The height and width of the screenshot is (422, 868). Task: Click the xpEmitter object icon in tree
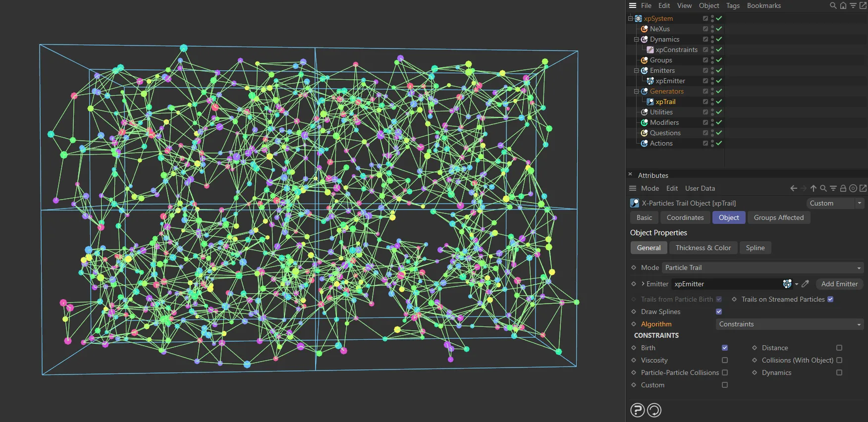[651, 81]
